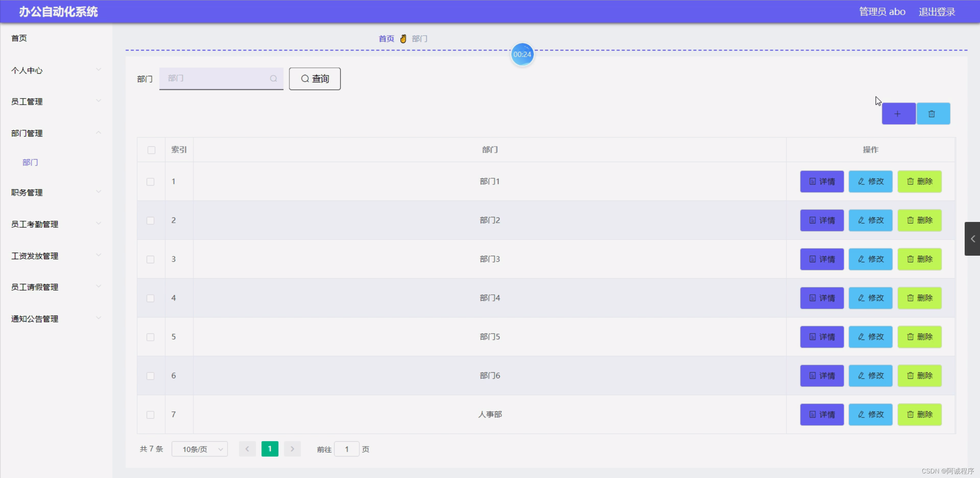Click the 00:24 timer bubble
This screenshot has width=980, height=478.
[x=522, y=54]
